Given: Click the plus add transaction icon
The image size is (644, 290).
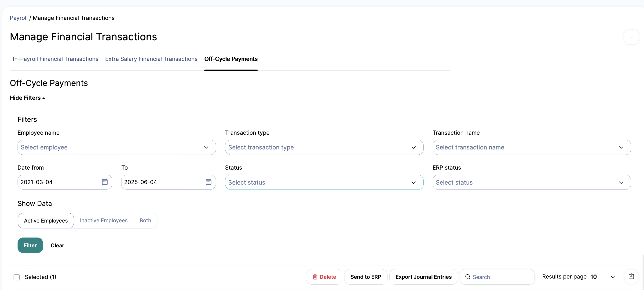Looking at the screenshot, I should pos(631,37).
